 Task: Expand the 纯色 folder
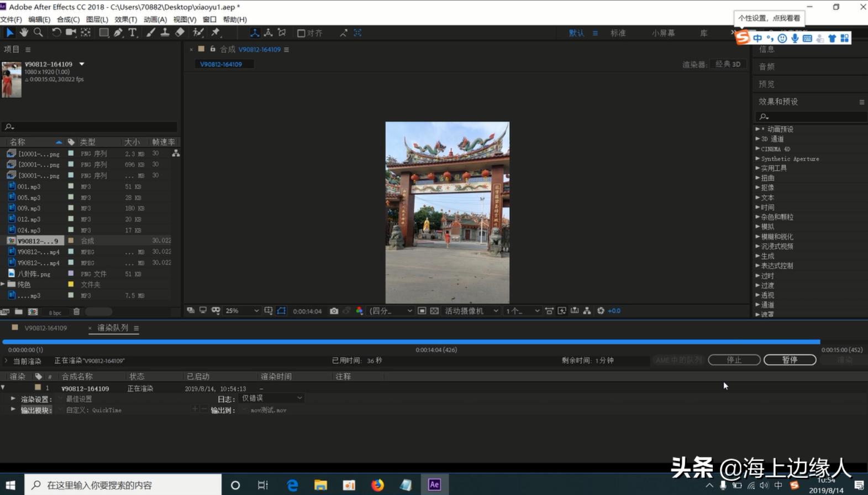click(x=3, y=284)
